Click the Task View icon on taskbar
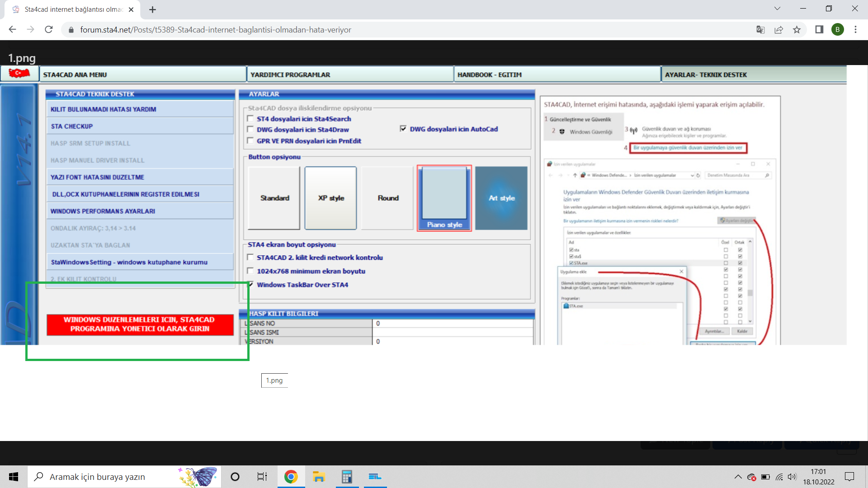 pos(262,477)
